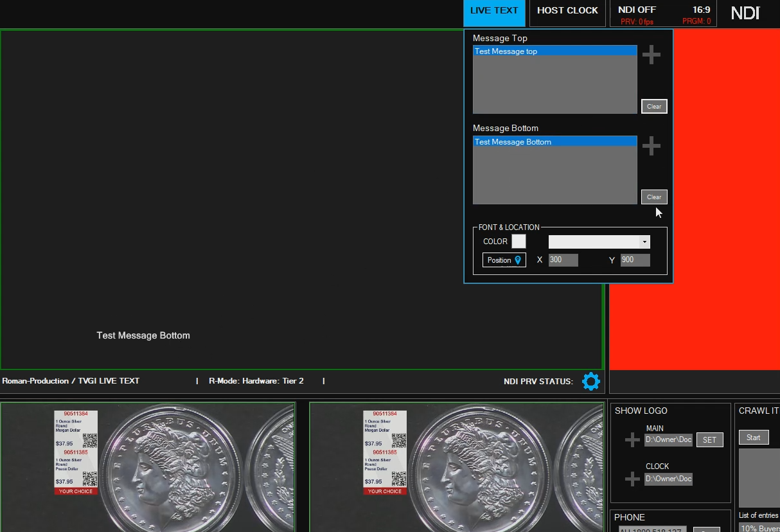
Task: Click the plus icon next to MAIN logo path
Action: pos(632,439)
